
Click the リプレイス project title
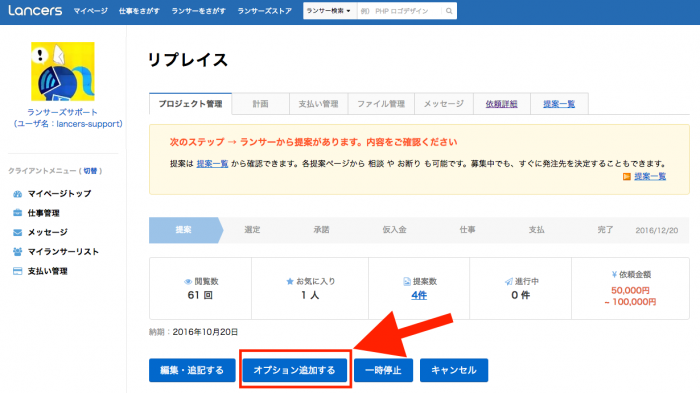(x=188, y=60)
